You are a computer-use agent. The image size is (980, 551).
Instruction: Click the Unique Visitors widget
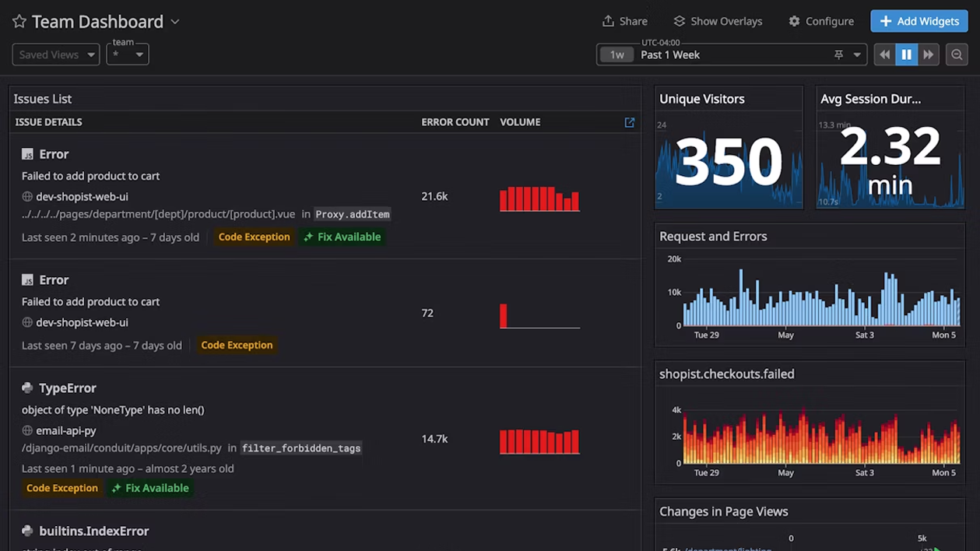pos(728,148)
